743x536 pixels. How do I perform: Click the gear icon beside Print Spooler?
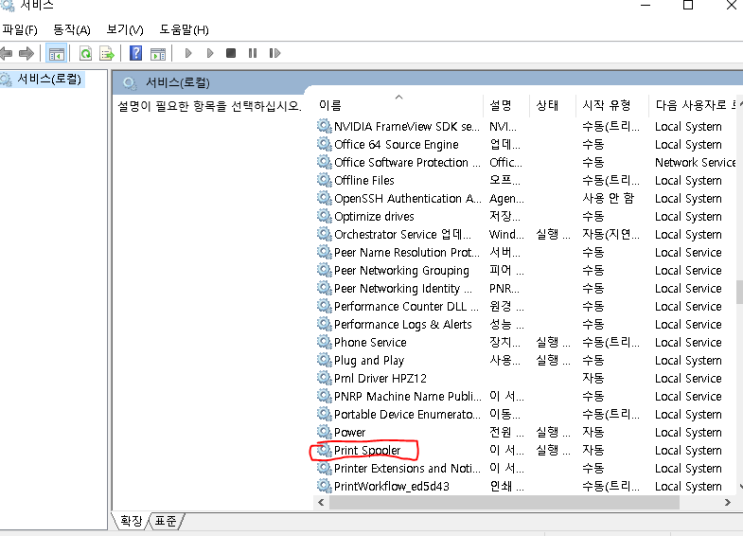pyautogui.click(x=324, y=450)
